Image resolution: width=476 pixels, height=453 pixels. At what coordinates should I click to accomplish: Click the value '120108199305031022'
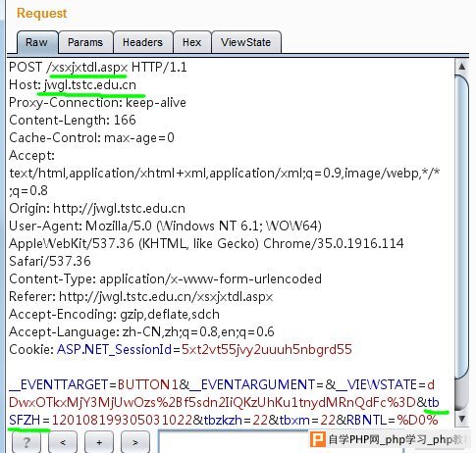coord(123,420)
